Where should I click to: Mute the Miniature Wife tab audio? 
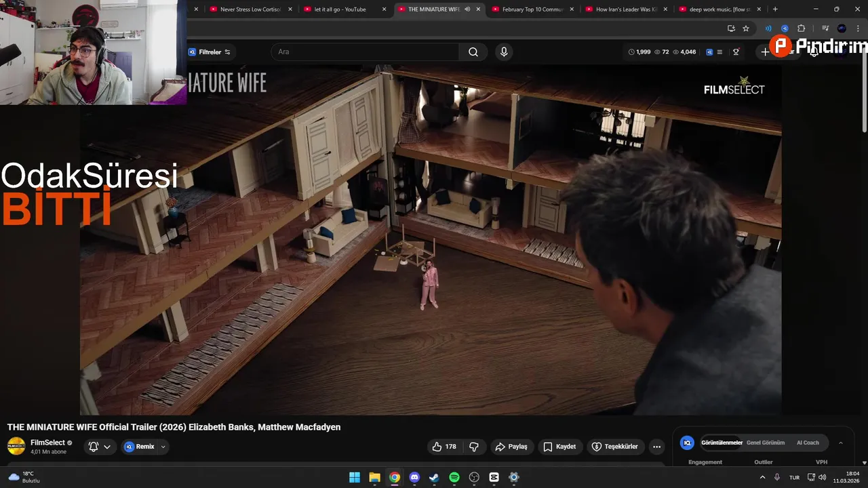(467, 9)
